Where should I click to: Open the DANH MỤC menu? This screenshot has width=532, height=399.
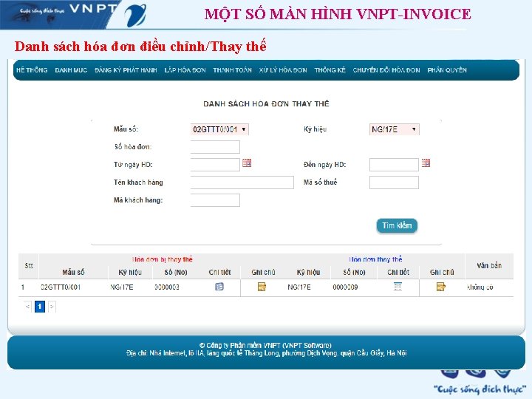tap(71, 70)
